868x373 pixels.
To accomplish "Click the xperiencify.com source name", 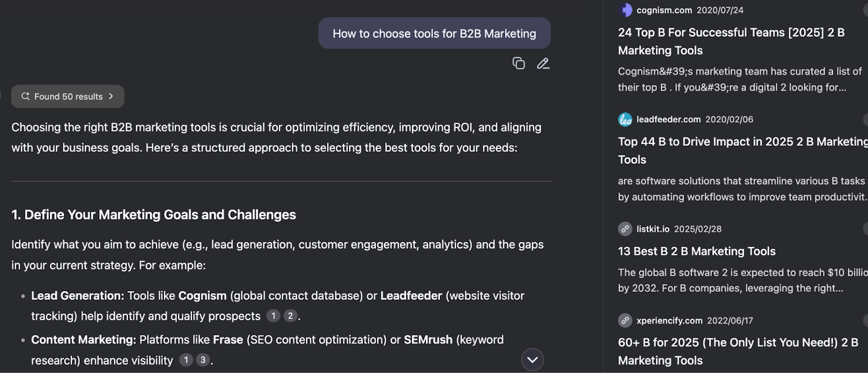I will (x=669, y=320).
